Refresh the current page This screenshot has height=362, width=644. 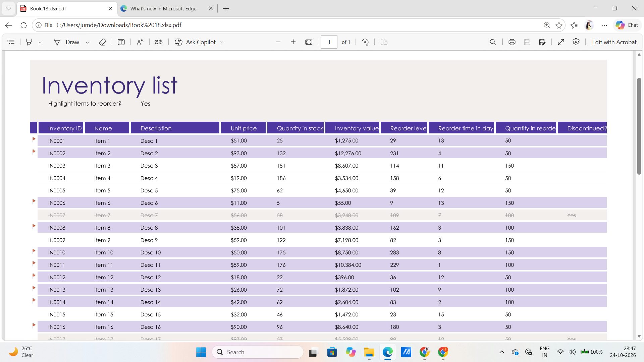coord(23,25)
